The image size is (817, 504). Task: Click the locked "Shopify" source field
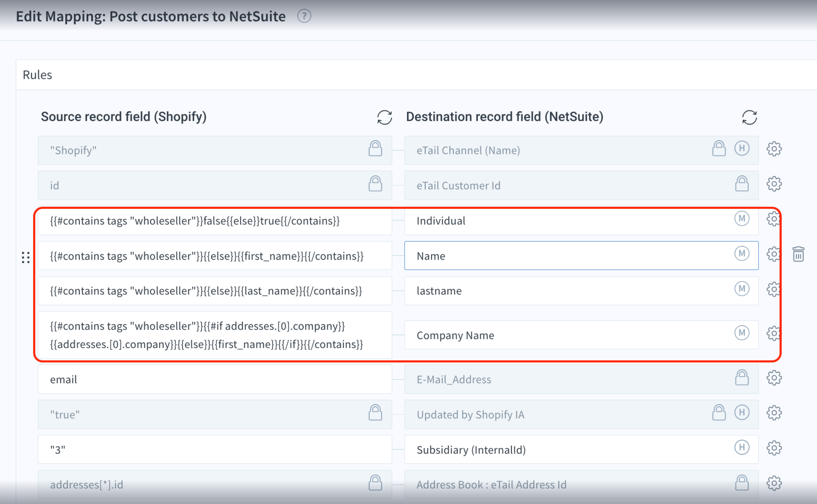coord(215,150)
